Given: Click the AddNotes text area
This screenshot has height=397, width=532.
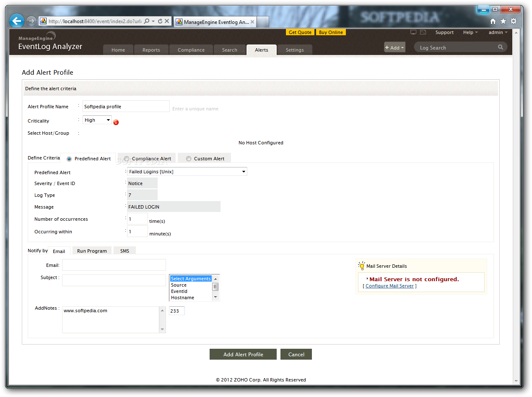Looking at the screenshot, I should coord(111,319).
